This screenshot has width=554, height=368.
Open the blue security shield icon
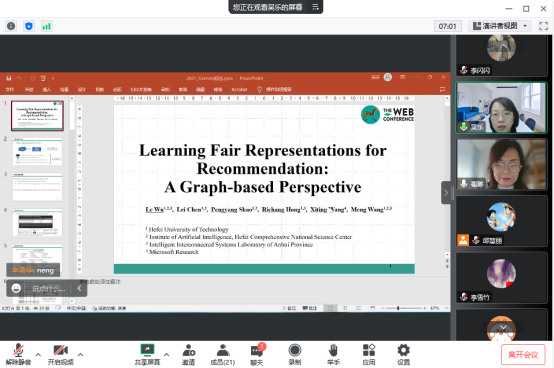coord(29,26)
